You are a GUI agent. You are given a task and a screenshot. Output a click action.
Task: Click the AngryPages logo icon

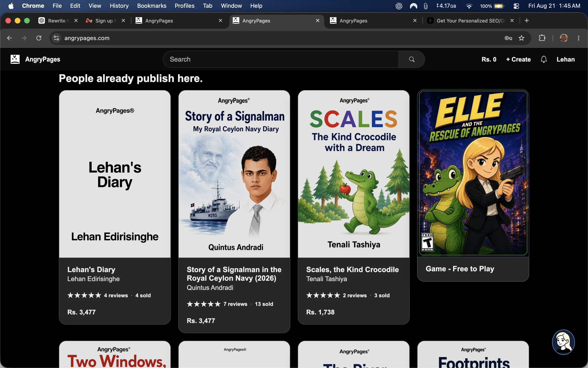pyautogui.click(x=15, y=59)
